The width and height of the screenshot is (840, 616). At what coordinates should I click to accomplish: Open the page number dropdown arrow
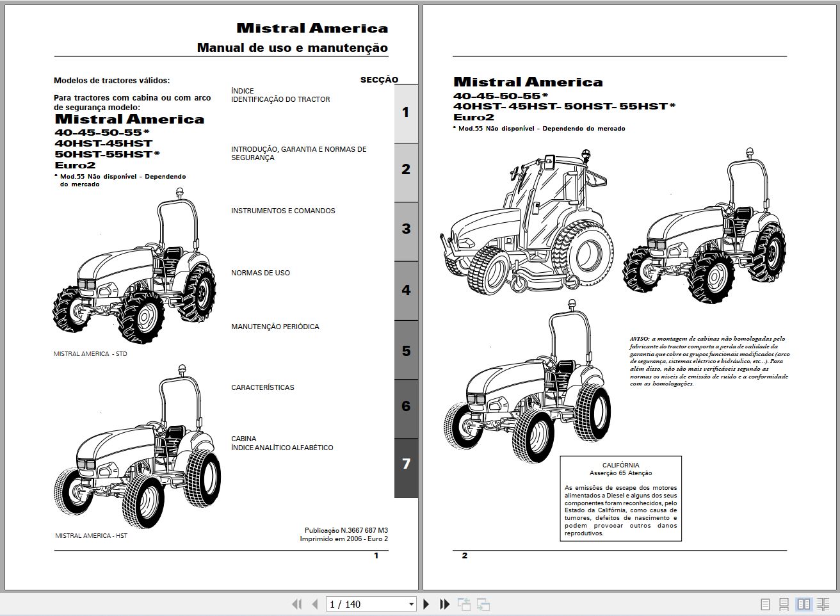(411, 604)
